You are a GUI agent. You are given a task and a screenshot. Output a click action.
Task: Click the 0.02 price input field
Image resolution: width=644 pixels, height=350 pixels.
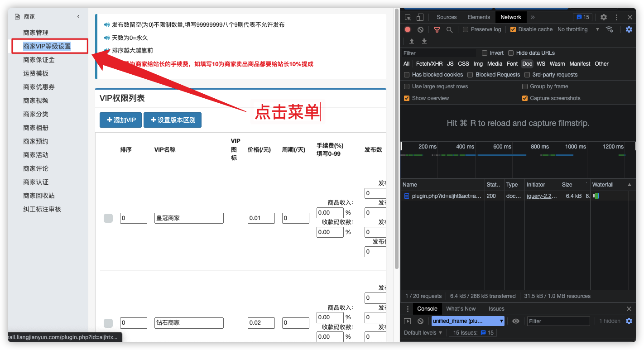(x=261, y=323)
